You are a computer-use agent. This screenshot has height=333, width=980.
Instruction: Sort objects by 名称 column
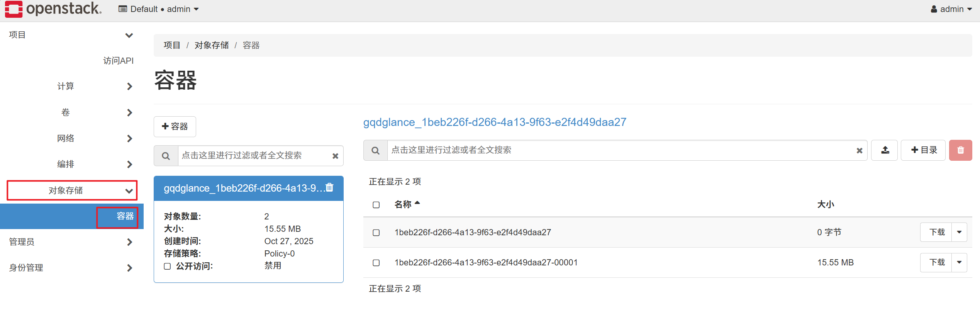(x=407, y=204)
